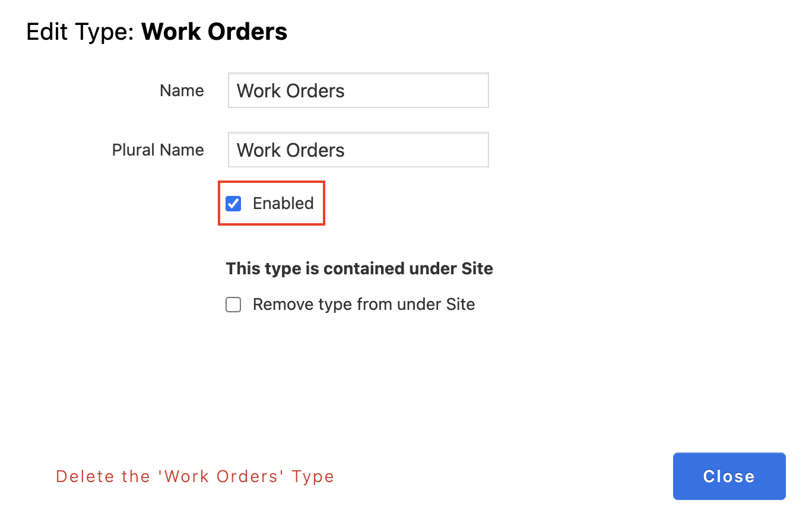Focus the Name input field

(x=359, y=90)
